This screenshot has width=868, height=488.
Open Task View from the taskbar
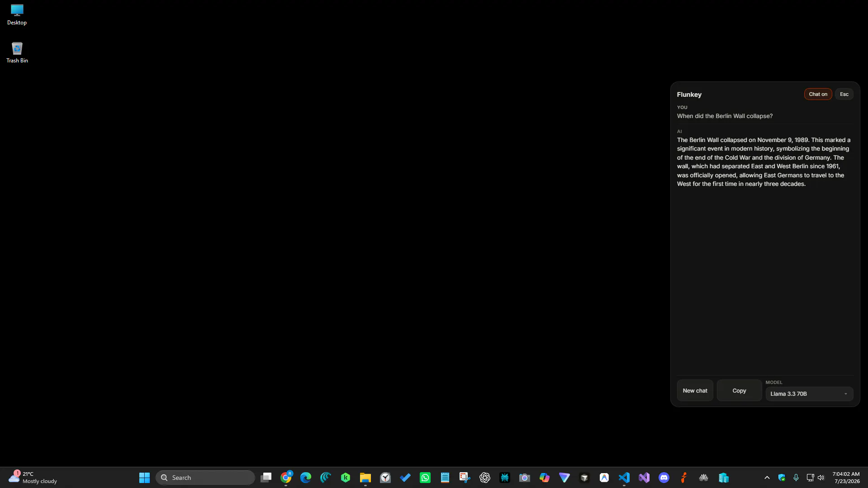click(266, 478)
